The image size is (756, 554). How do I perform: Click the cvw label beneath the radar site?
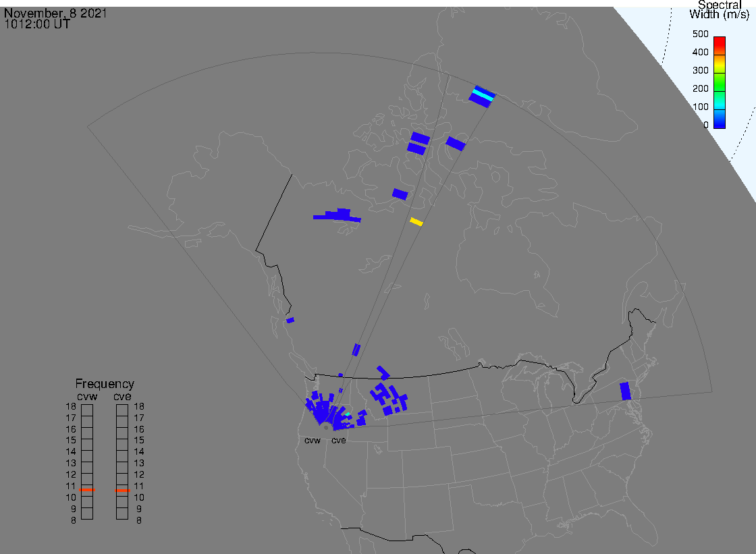[x=312, y=441]
